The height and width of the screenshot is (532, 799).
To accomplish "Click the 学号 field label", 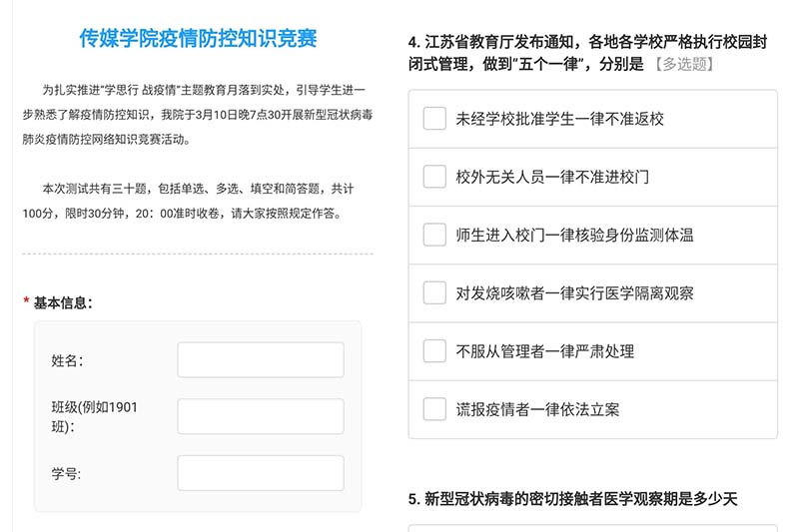I will [66, 474].
